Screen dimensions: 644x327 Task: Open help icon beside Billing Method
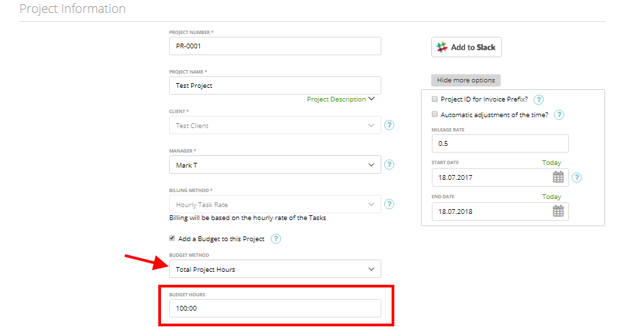pyautogui.click(x=389, y=204)
